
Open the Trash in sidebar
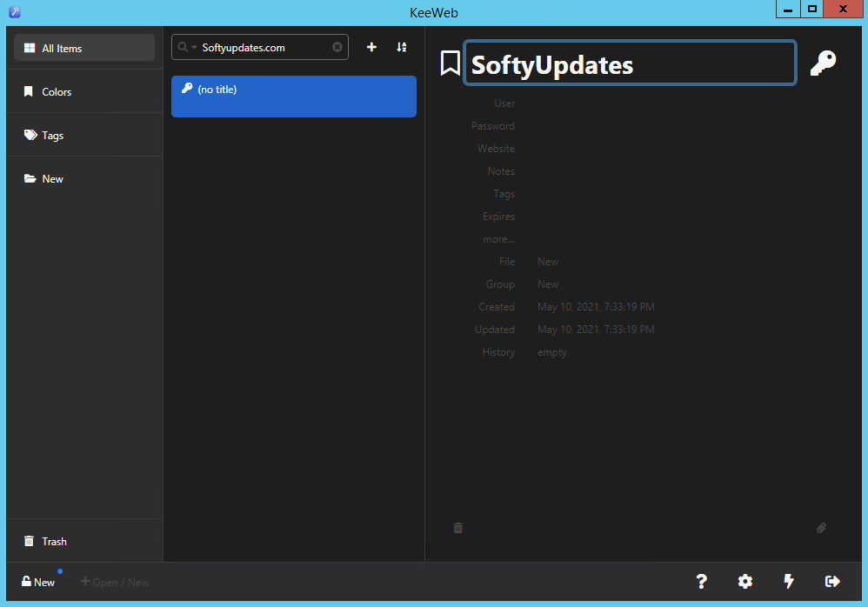pyautogui.click(x=84, y=541)
